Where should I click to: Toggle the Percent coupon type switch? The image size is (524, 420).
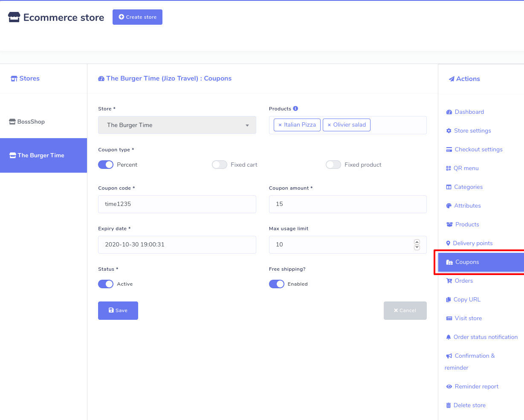106,165
